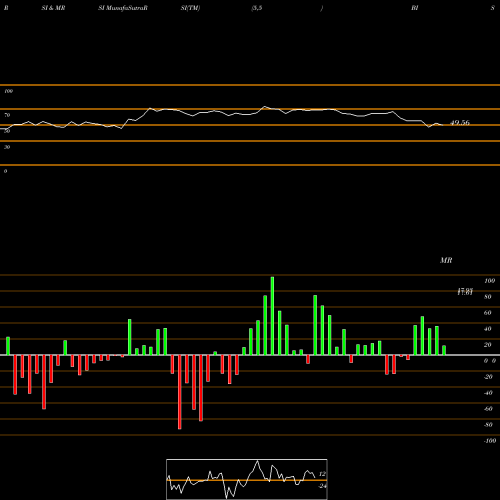The height and width of the screenshot is (500, 500).
Task: Click the histogram axis label 20
Action: coord(488,345)
